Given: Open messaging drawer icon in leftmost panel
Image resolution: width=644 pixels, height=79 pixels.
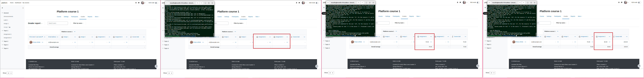Looking at the screenshot, I should tap(139, 3).
